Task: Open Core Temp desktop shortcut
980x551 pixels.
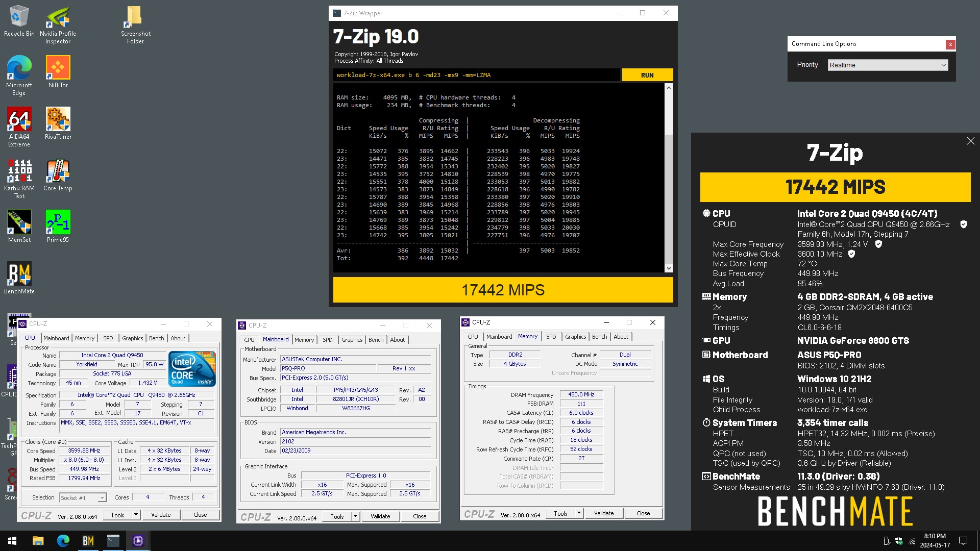Action: point(58,175)
